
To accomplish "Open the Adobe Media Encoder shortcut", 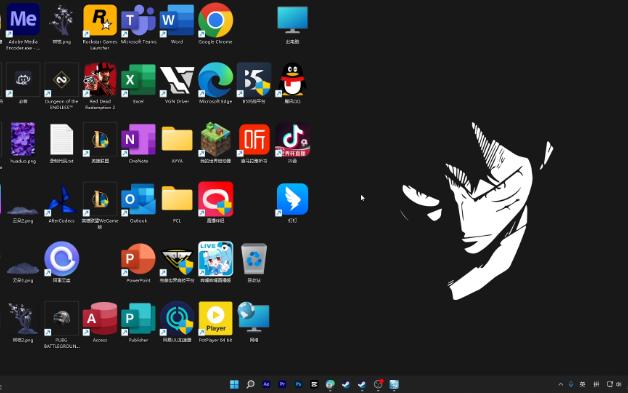I will click(x=23, y=26).
